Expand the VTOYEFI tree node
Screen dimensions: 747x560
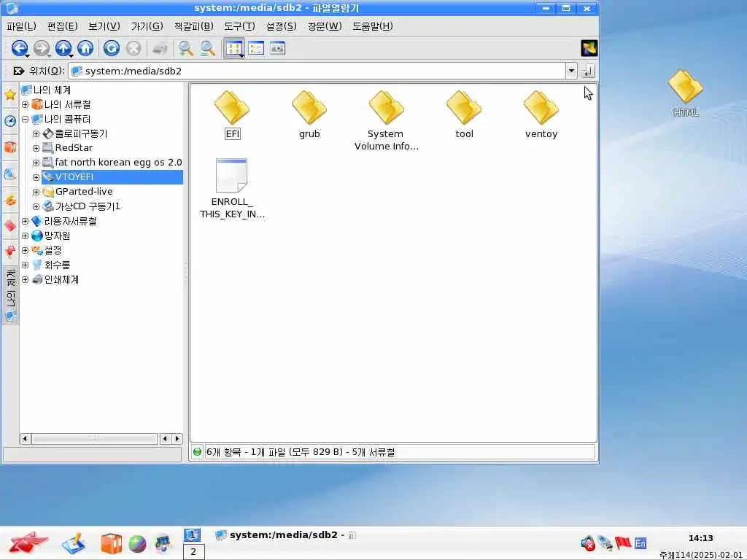pyautogui.click(x=36, y=177)
